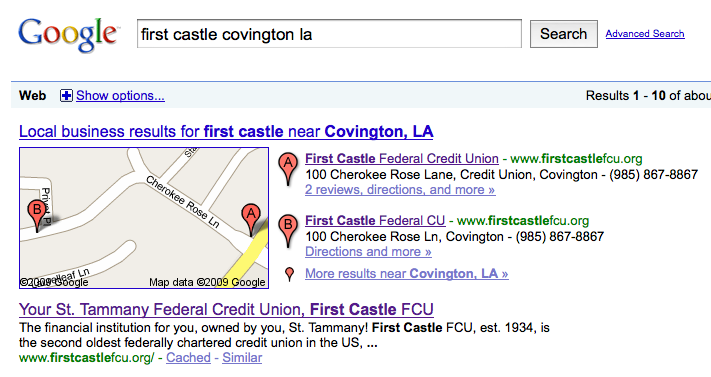Click the plus icon beside Show options
Screen dimensions: 711x377
click(66, 96)
